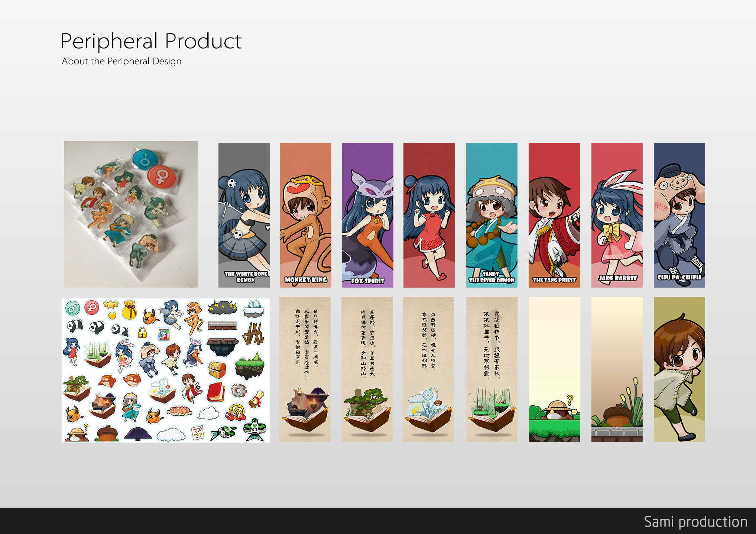Click the Sami production footer text
The image size is (756, 534).
click(x=695, y=522)
